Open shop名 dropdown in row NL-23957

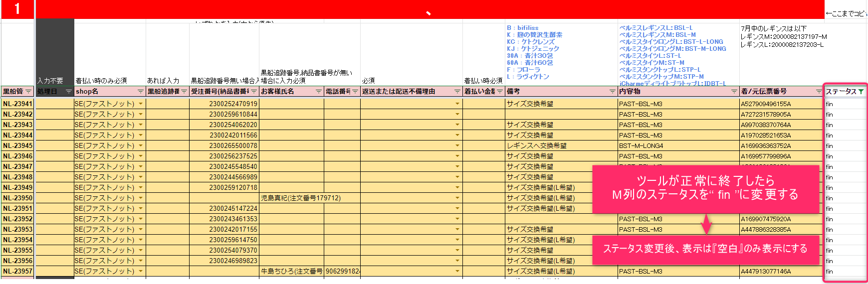[141, 271]
